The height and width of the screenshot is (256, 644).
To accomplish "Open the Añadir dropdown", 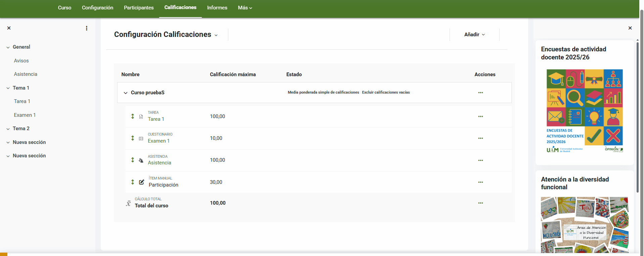I will click(x=474, y=35).
